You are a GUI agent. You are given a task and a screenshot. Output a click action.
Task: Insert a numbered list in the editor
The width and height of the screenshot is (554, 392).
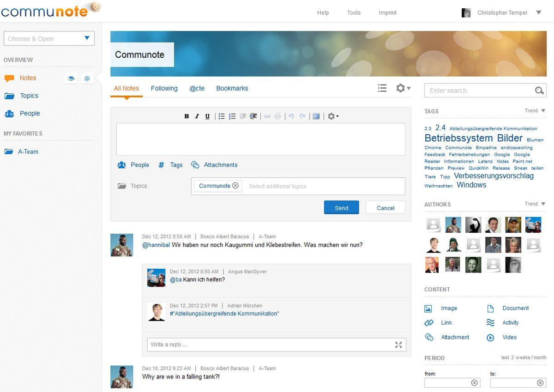(x=232, y=116)
